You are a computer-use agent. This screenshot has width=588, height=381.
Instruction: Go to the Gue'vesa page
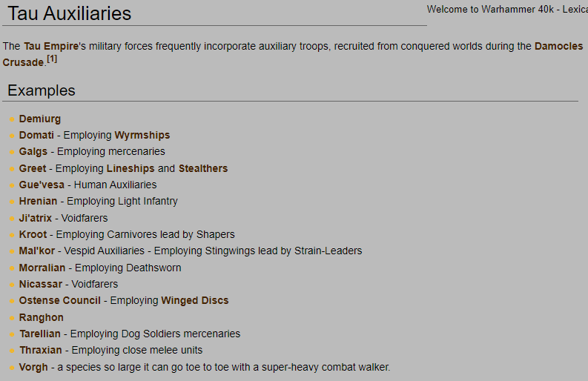(x=42, y=185)
